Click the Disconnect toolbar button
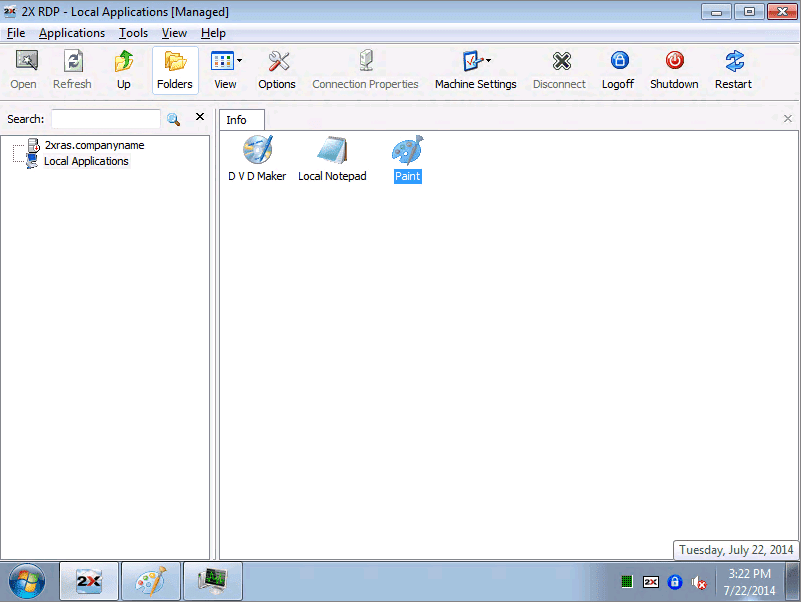The height and width of the screenshot is (602, 801). click(x=559, y=70)
